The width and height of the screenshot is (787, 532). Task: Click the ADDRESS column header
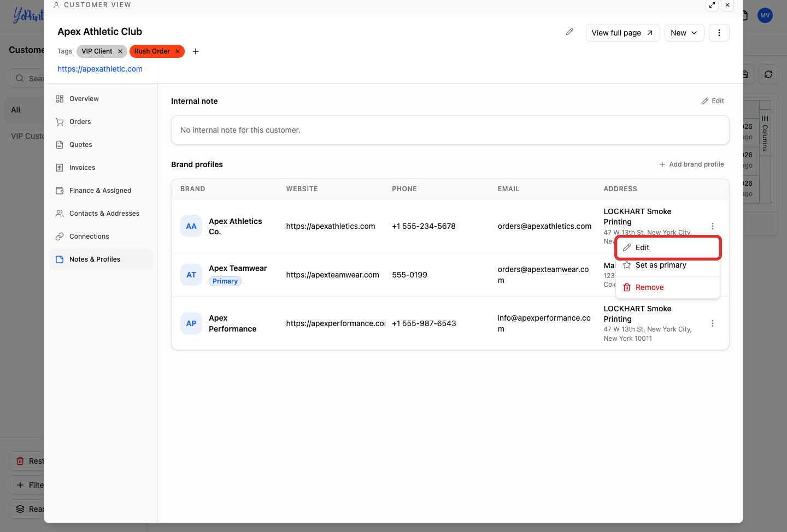(620, 189)
